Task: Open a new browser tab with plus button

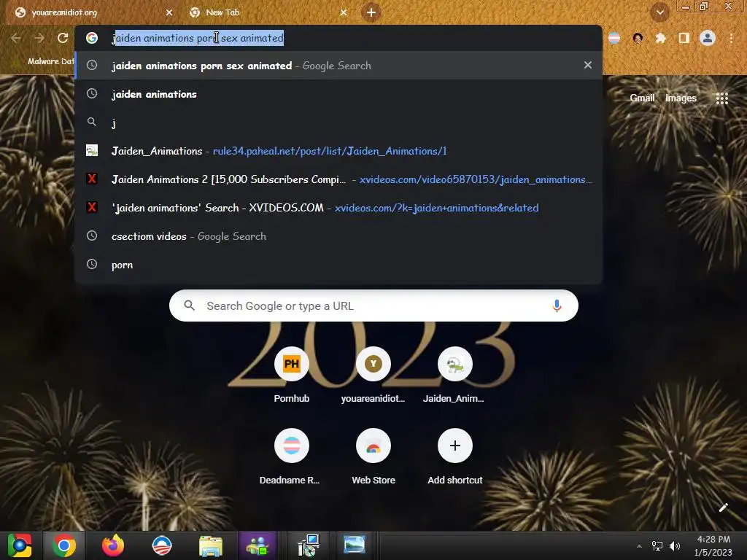Action: tap(371, 12)
